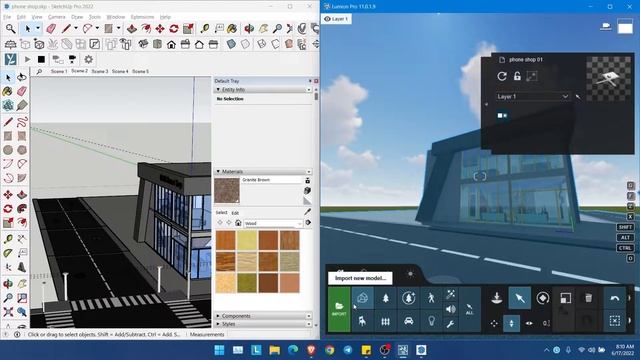Open the Select tool dropdown arrow
Viewport: 640px width, 360px height.
(x=38, y=29)
